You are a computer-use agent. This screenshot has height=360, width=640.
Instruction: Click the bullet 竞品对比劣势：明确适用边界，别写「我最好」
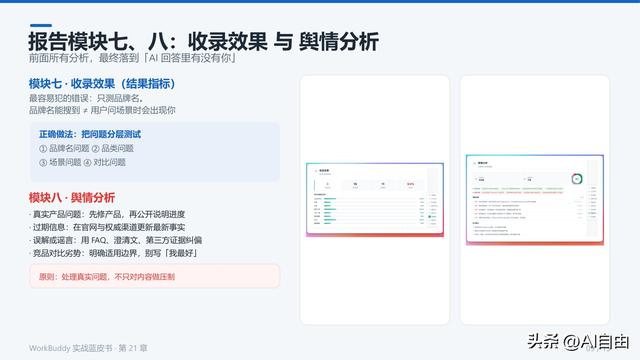(x=113, y=253)
